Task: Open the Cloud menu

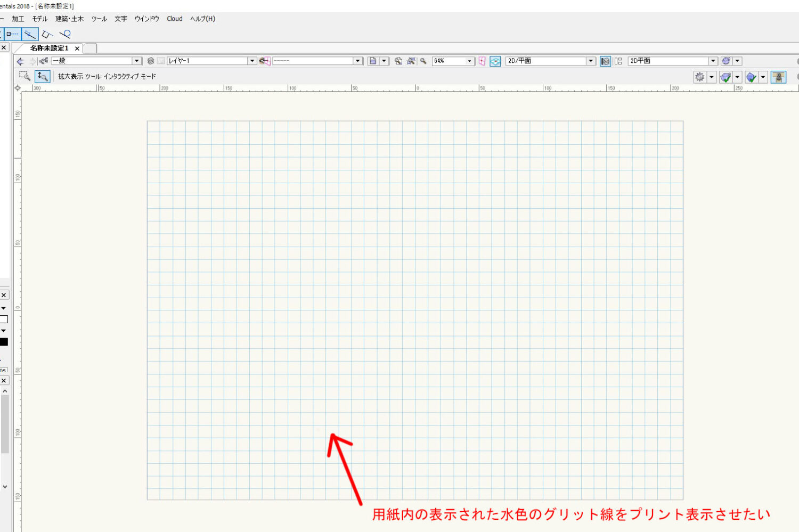Action: point(175,19)
